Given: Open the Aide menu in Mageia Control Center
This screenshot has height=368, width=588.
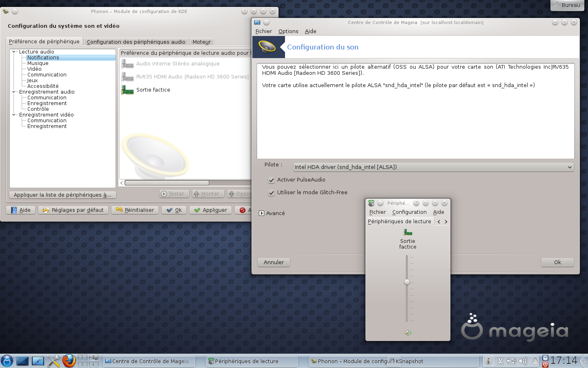Looking at the screenshot, I should coord(310,31).
